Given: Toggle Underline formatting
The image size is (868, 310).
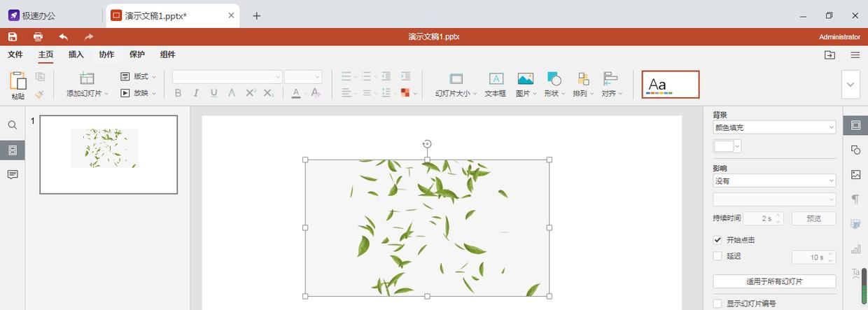Looking at the screenshot, I should (x=214, y=93).
